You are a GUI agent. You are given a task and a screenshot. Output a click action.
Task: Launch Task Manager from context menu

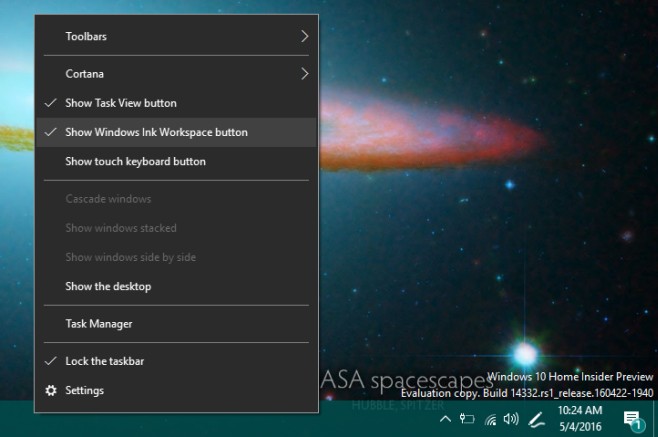tap(176, 324)
